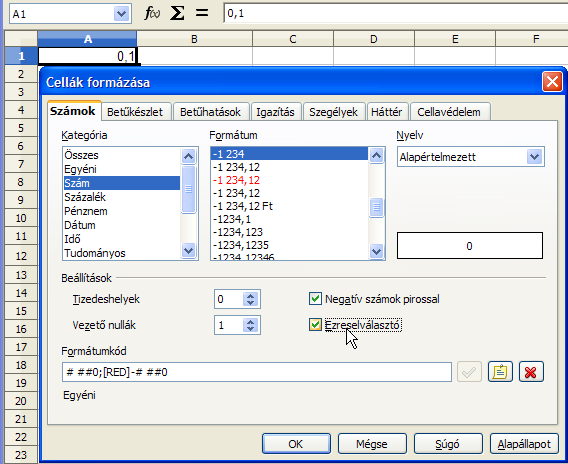Switch to the Szegélyek tab
This screenshot has height=464, width=568.
pyautogui.click(x=333, y=112)
